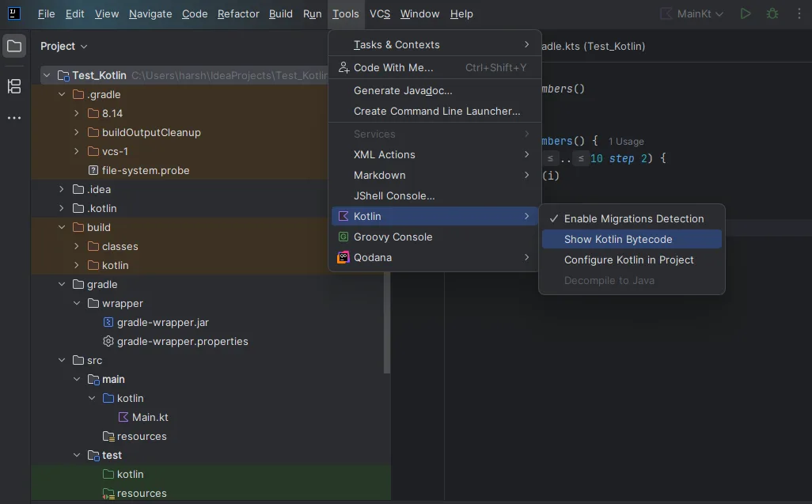Open the MainKt run configuration dropdown

click(699, 13)
